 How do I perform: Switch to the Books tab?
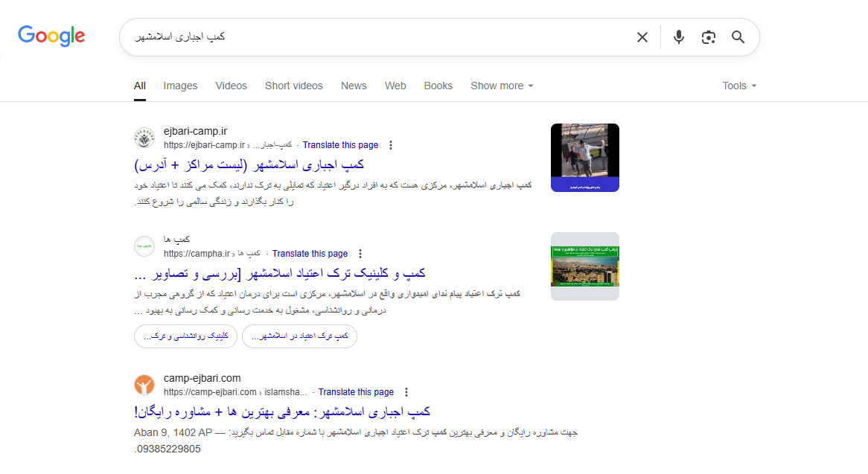point(438,86)
